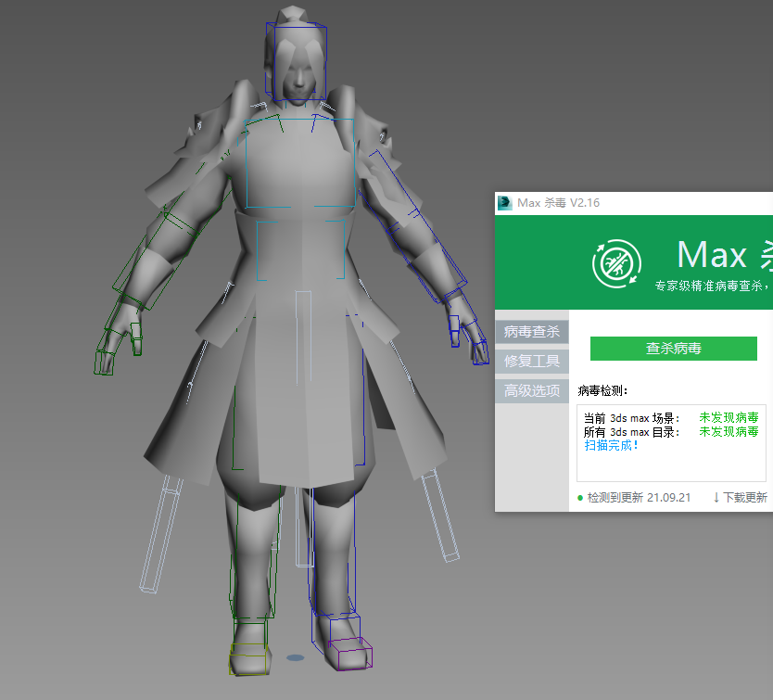Click the download arrow beside 下载更新
This screenshot has width=773, height=700.
[x=716, y=498]
